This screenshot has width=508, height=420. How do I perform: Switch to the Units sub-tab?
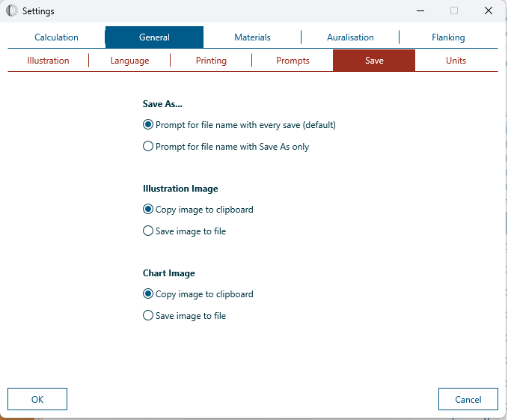pyautogui.click(x=456, y=61)
